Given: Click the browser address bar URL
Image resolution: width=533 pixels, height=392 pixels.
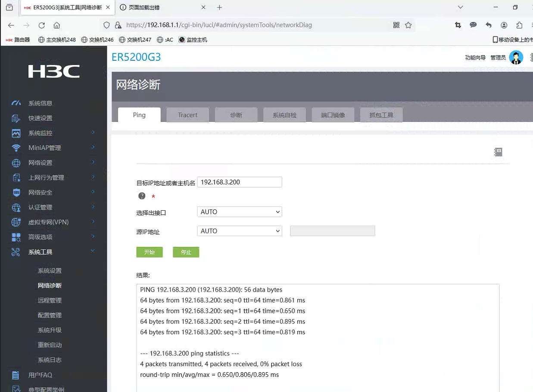Looking at the screenshot, I should (x=219, y=25).
